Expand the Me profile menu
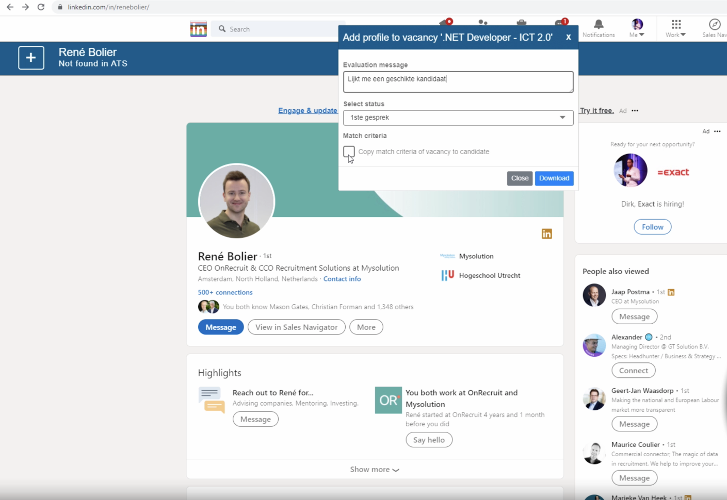 click(637, 27)
